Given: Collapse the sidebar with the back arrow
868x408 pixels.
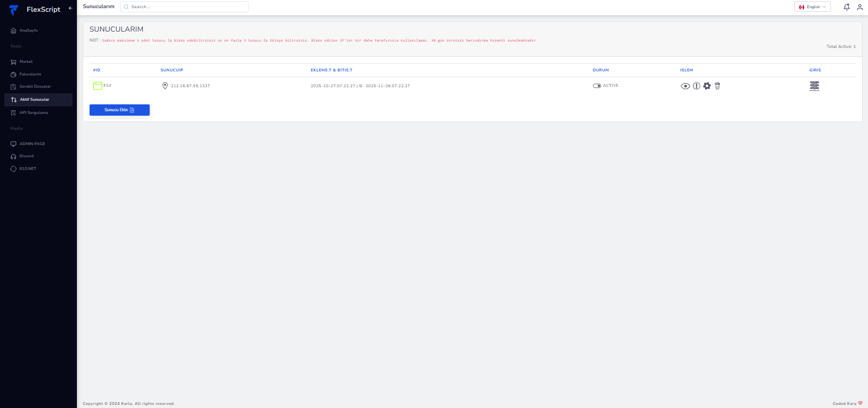Looking at the screenshot, I should click(x=70, y=8).
